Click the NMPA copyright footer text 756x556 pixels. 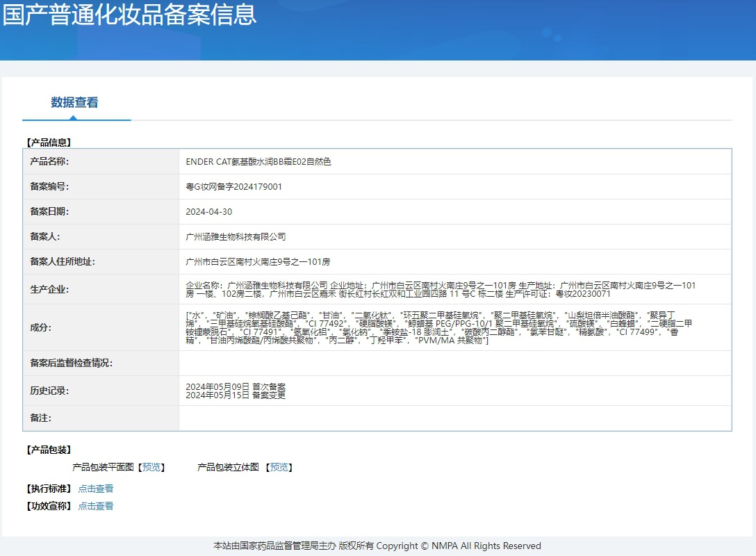(377, 546)
